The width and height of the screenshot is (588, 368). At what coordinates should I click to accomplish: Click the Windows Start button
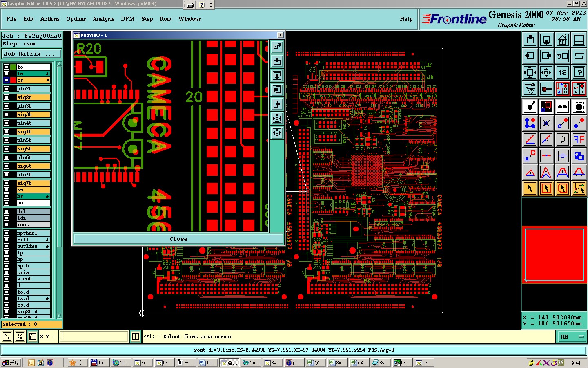[11, 363]
